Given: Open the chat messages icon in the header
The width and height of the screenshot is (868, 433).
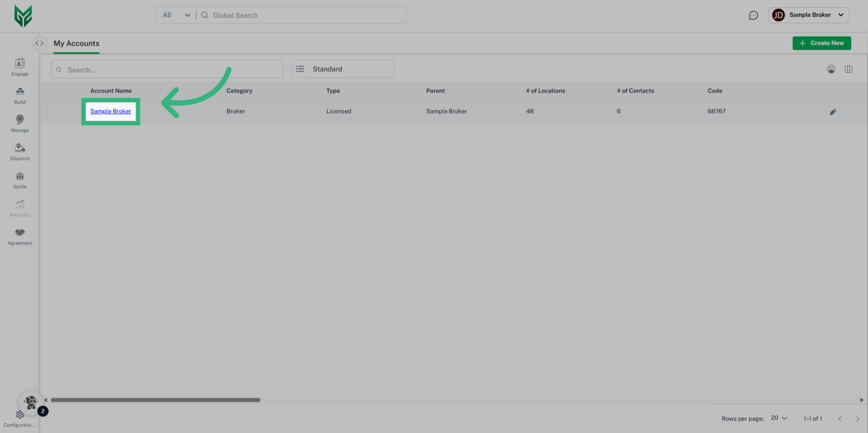Looking at the screenshot, I should [754, 15].
